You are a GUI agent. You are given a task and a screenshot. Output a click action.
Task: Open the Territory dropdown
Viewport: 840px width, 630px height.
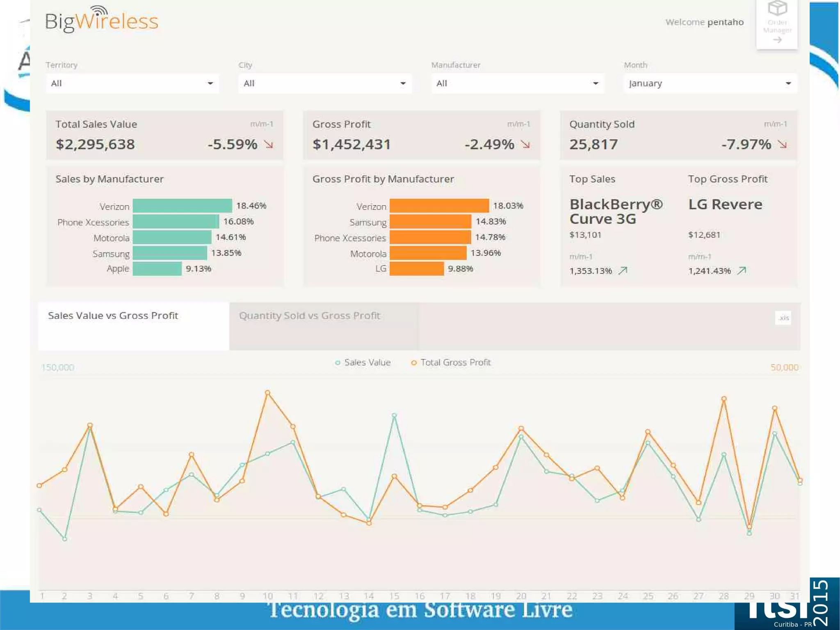tap(132, 83)
